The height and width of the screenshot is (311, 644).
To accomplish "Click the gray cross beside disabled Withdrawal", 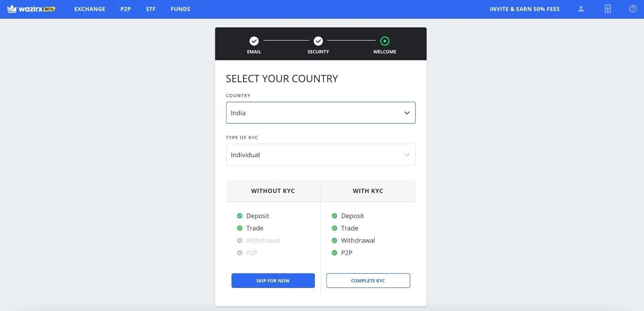I will [240, 241].
